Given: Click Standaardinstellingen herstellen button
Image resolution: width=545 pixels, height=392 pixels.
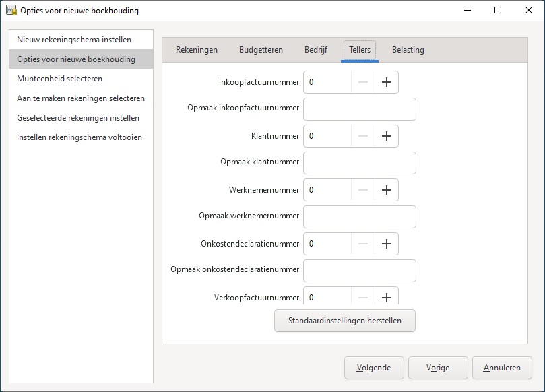Looking at the screenshot, I should [x=345, y=321].
